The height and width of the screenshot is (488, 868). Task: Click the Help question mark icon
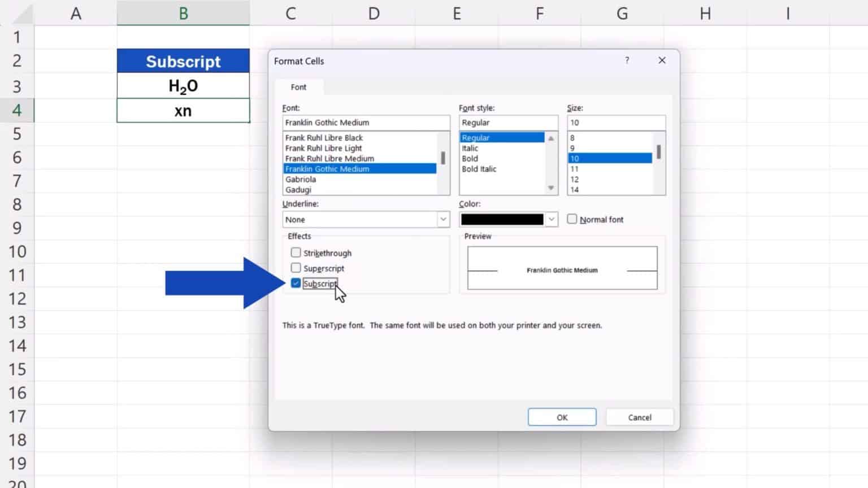pos(627,60)
